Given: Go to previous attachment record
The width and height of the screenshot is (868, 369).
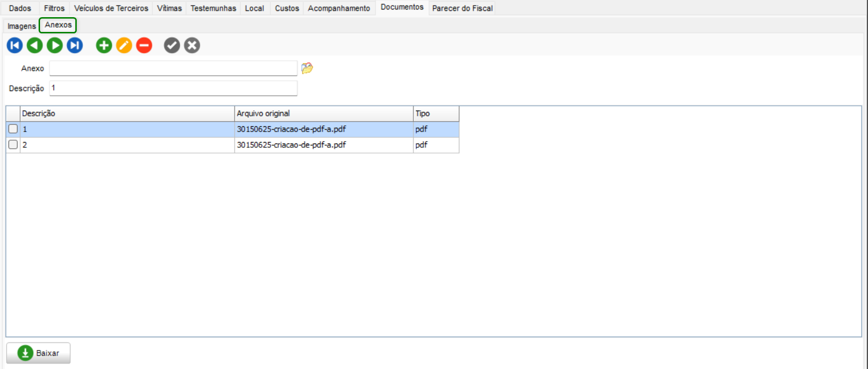Looking at the screenshot, I should pyautogui.click(x=35, y=45).
